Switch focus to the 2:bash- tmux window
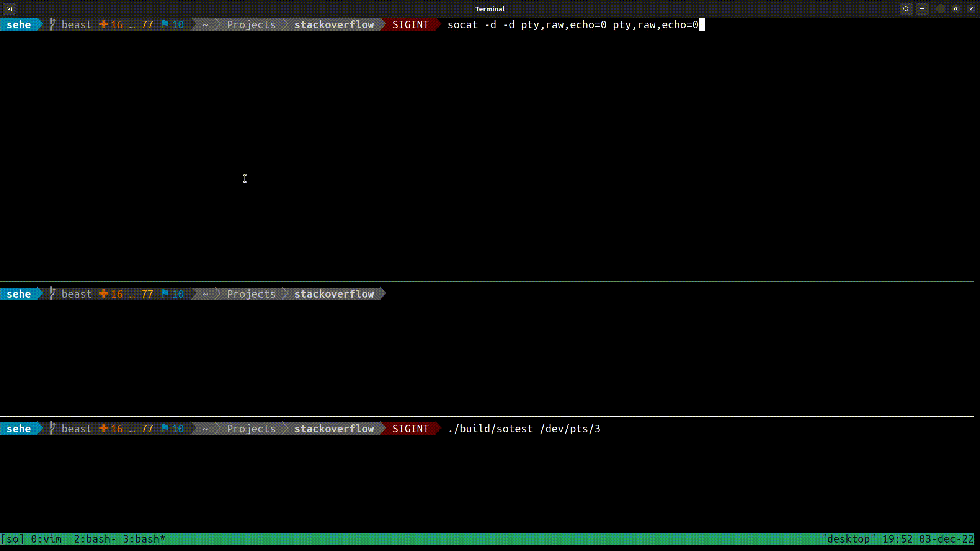This screenshot has width=980, height=551. point(94,538)
